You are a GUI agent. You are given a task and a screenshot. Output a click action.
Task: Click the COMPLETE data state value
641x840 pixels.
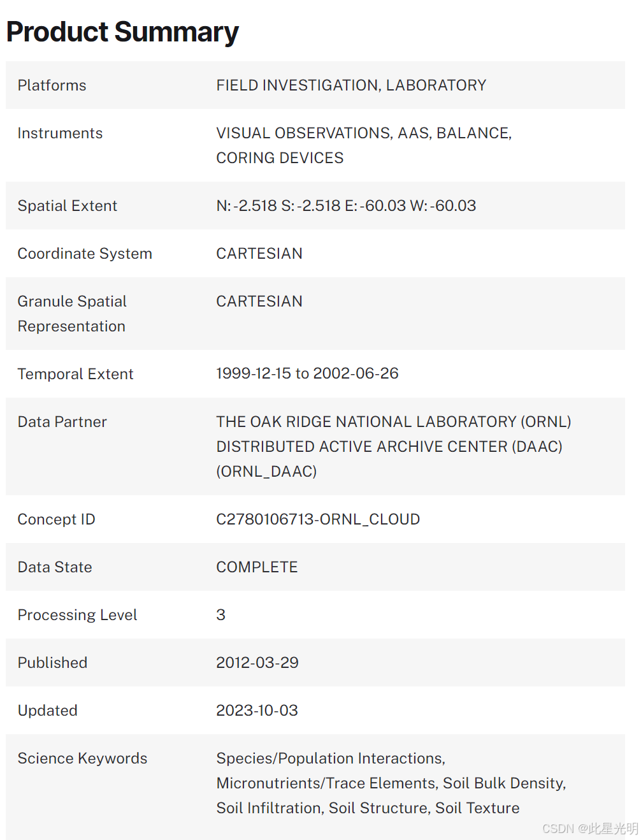click(257, 567)
